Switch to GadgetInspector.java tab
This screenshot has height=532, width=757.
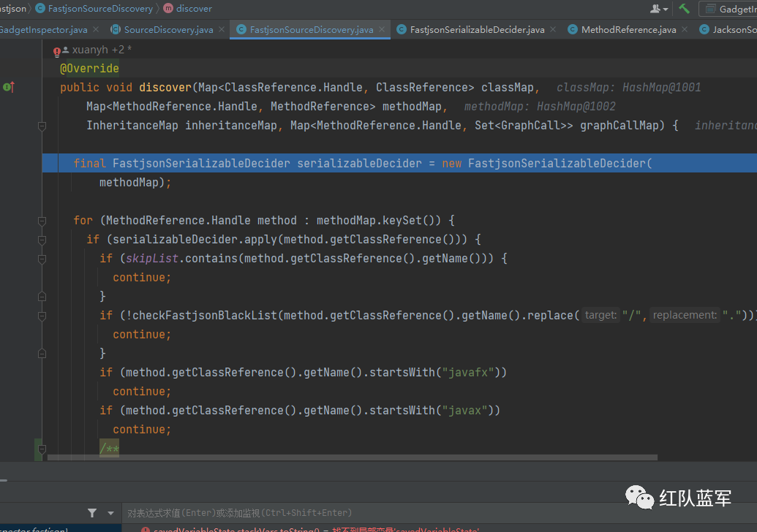(43, 29)
